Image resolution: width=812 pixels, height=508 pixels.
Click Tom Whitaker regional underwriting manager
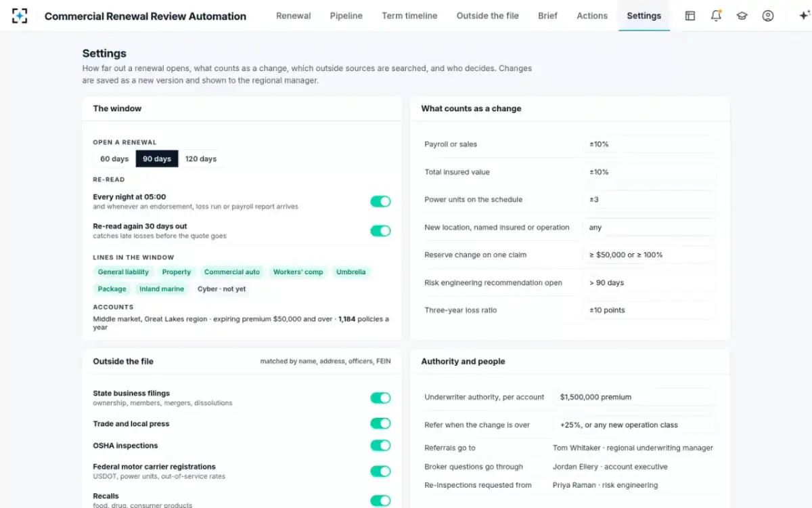coord(633,448)
